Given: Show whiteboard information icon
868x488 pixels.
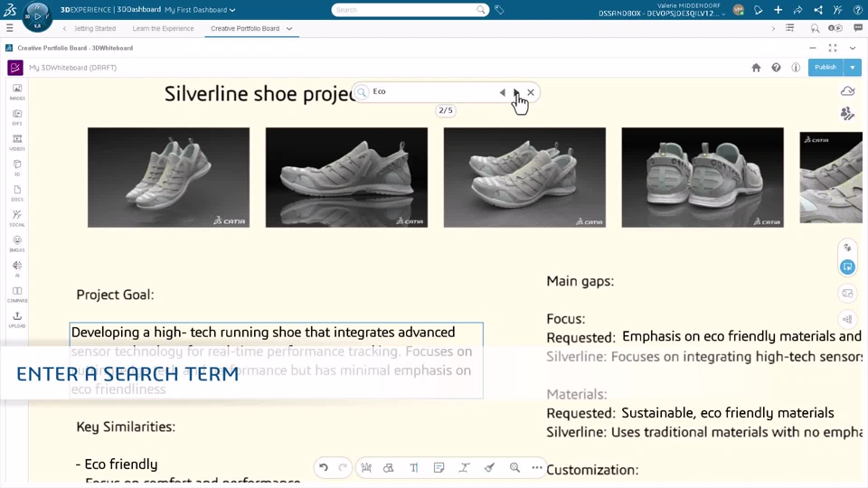Looking at the screenshot, I should [x=796, y=68].
